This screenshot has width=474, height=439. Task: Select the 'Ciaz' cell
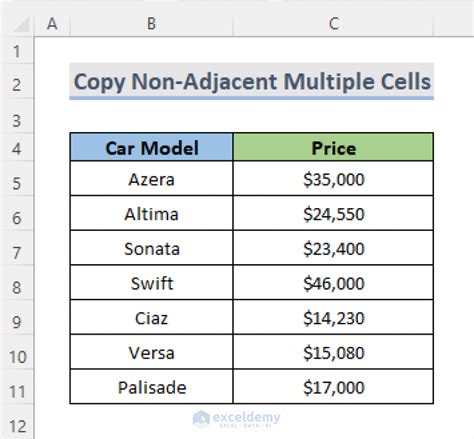(151, 317)
